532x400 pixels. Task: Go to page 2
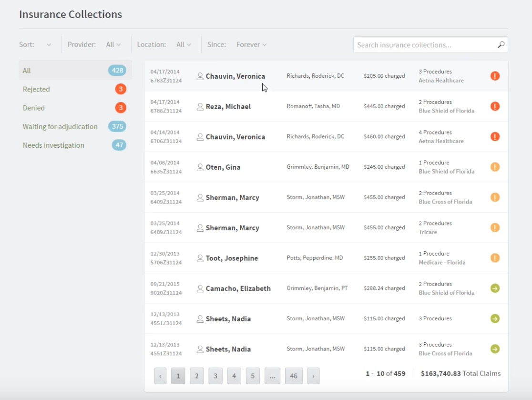coord(197,376)
